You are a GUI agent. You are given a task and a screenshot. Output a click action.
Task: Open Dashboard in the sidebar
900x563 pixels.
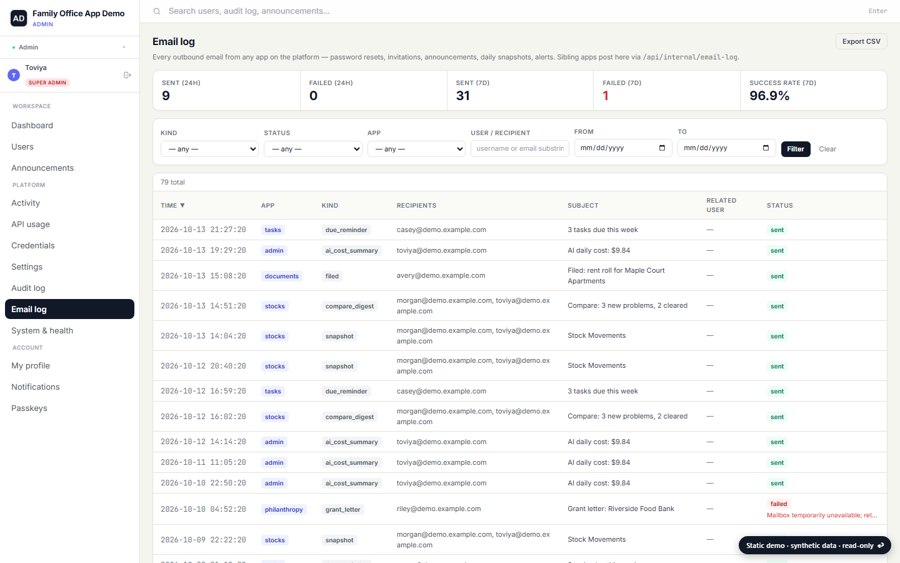pyautogui.click(x=69, y=125)
